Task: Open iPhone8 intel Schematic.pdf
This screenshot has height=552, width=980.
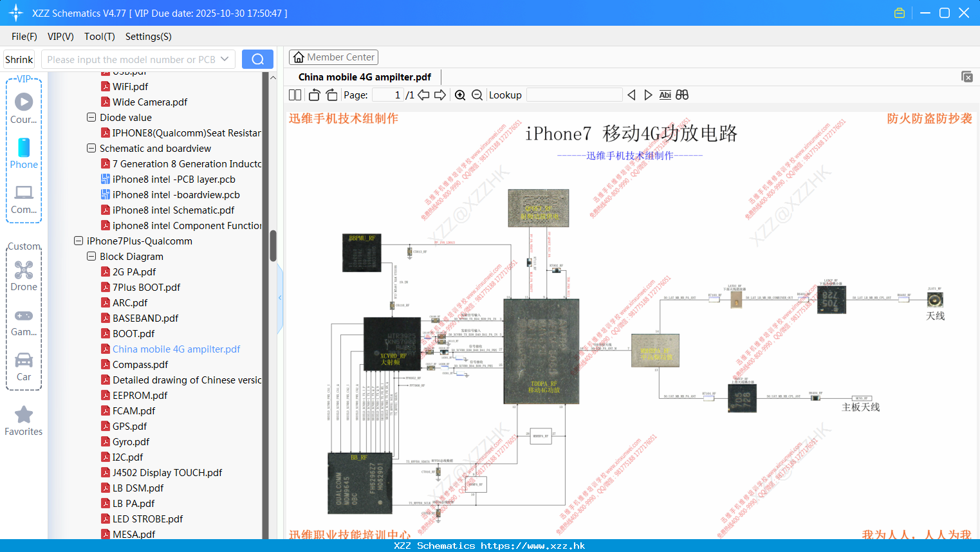Action: point(173,210)
